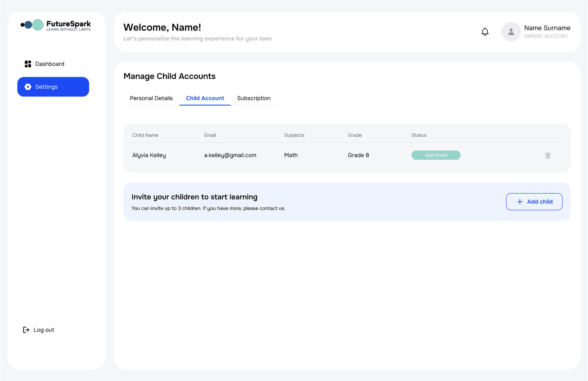Click the Approved status badge
The image size is (588, 381).
tap(436, 155)
